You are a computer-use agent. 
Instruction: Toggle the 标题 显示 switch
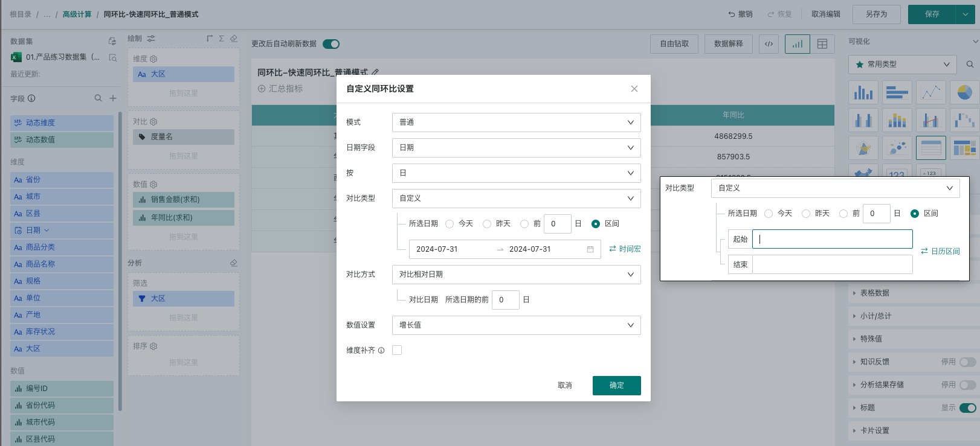tap(968, 408)
